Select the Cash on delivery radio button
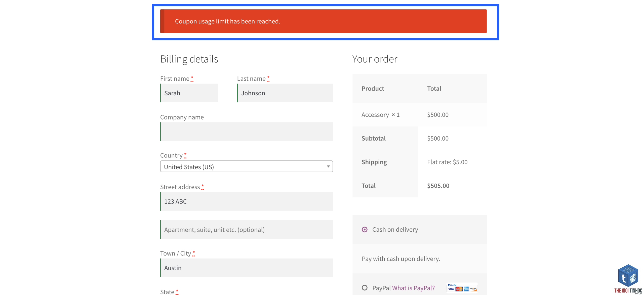644x295 pixels. (x=365, y=229)
